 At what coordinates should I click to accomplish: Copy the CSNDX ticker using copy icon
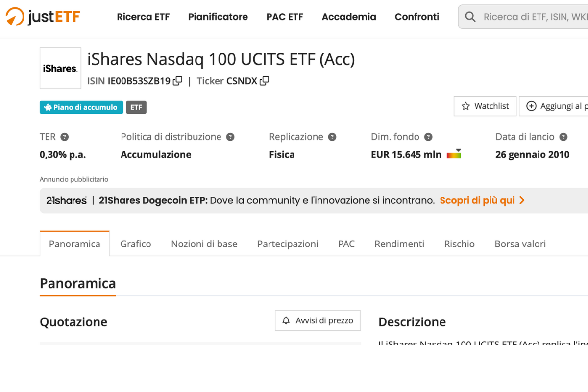tap(264, 81)
